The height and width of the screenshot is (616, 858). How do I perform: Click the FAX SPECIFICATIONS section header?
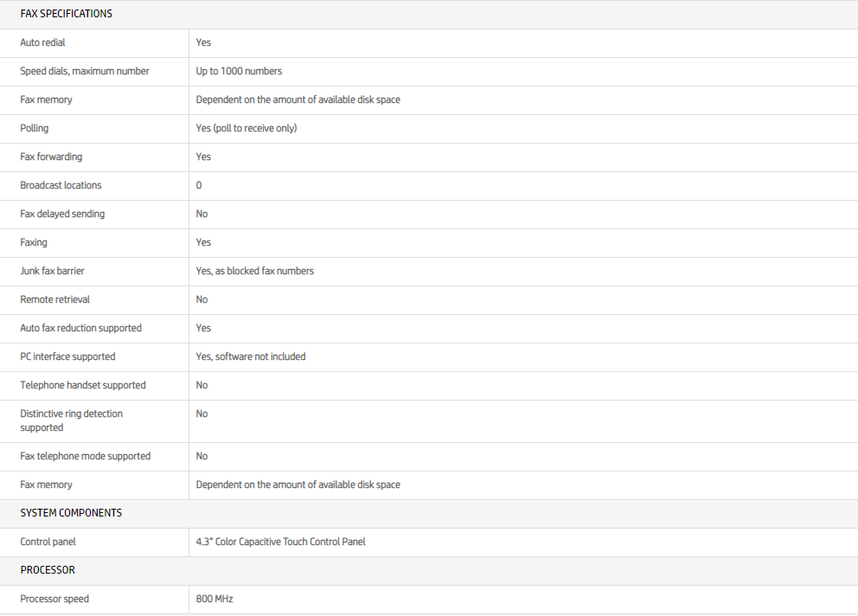pos(66,14)
